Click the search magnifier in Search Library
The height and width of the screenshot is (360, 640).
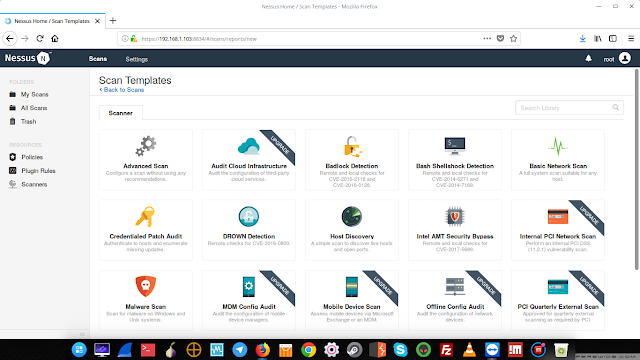coord(616,107)
